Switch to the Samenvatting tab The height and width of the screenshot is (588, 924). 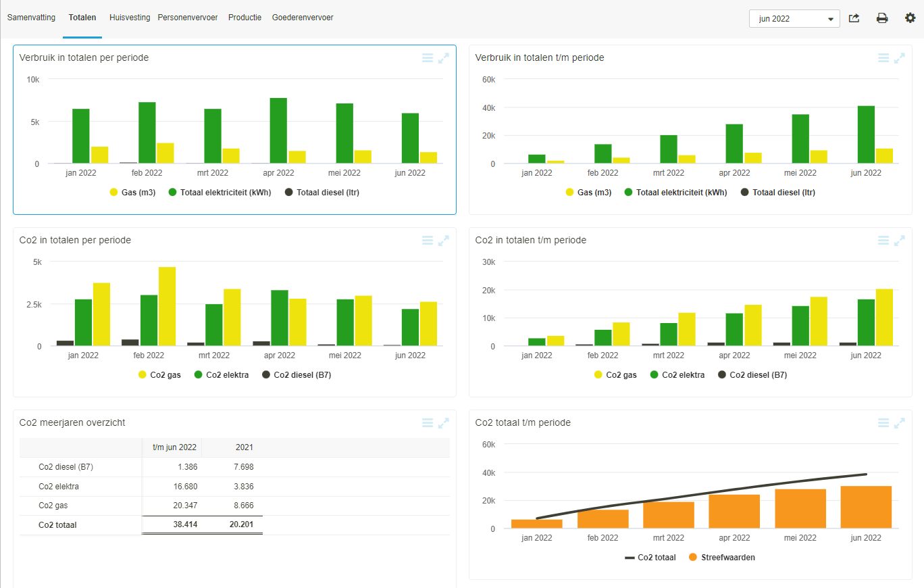tap(31, 18)
